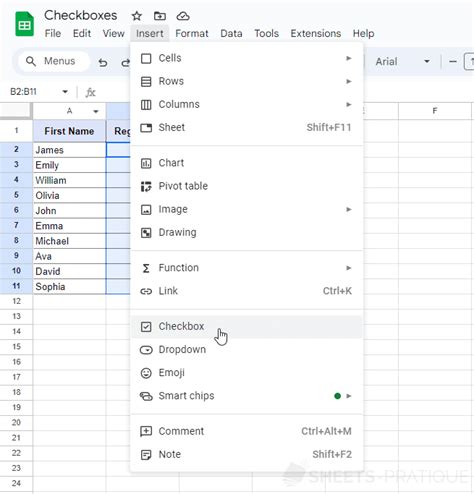The width and height of the screenshot is (474, 494).
Task: Open the View menu
Action: click(113, 33)
